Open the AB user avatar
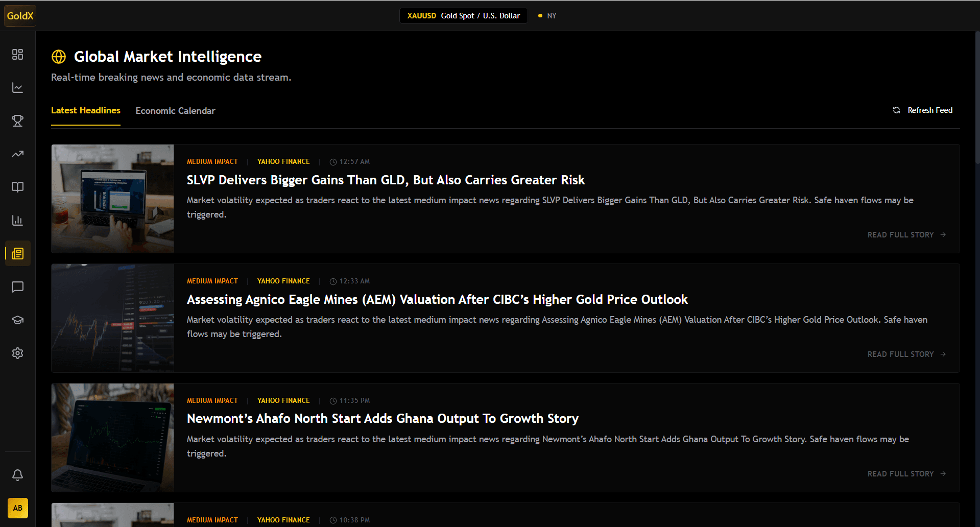The height and width of the screenshot is (527, 980). click(17, 508)
